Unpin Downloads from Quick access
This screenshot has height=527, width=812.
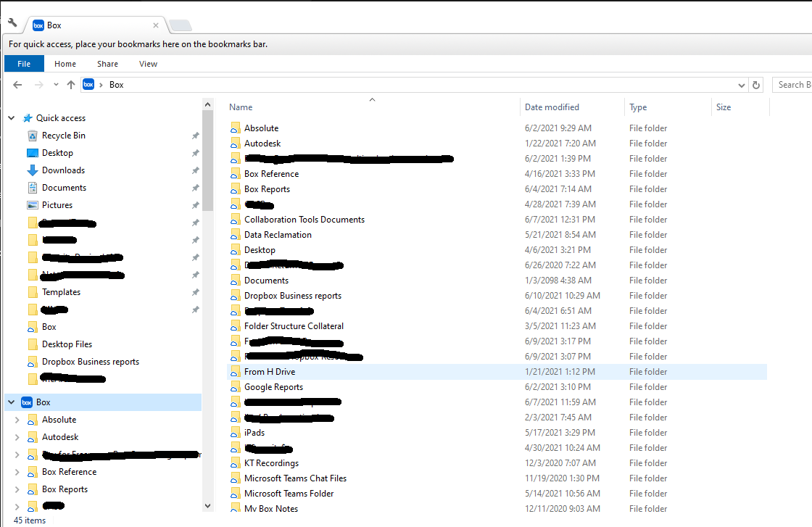pyautogui.click(x=195, y=170)
